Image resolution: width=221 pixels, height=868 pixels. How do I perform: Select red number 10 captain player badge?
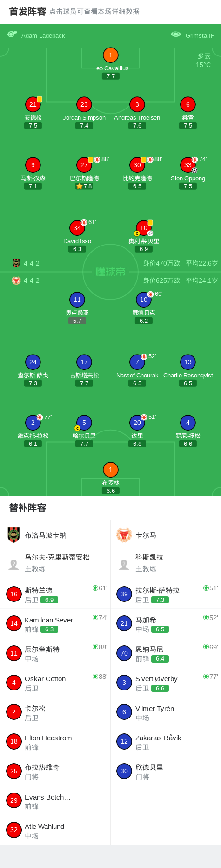pos(144,228)
